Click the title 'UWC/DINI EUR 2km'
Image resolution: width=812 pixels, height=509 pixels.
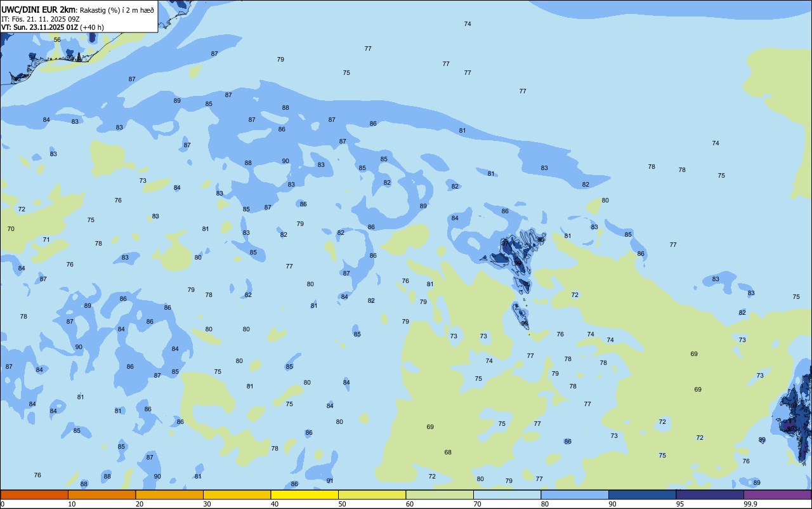click(38, 10)
